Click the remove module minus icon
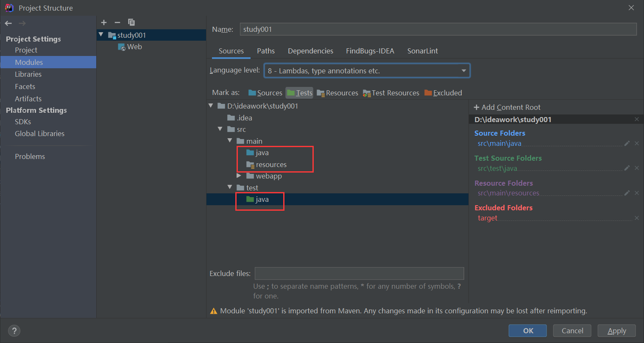 tap(117, 22)
